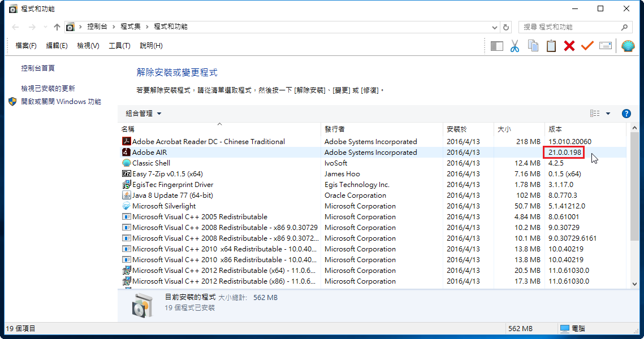
Task: Click the search magnifier icon
Action: point(624,27)
